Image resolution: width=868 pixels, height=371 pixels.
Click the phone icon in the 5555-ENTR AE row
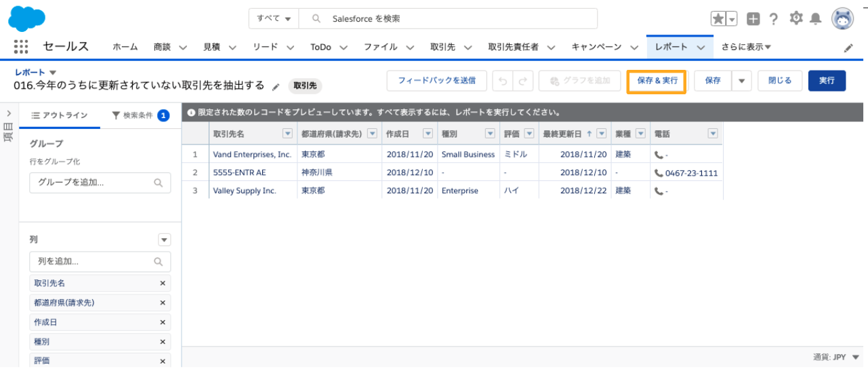(x=659, y=173)
